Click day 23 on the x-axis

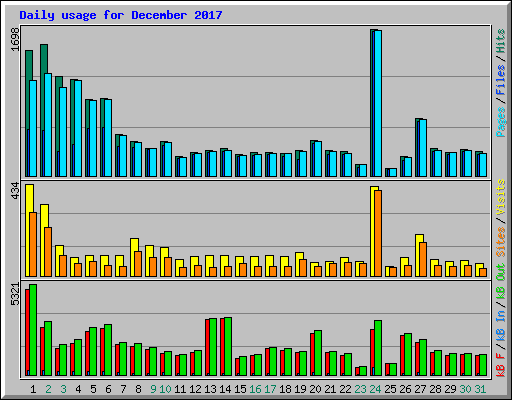coord(360,389)
